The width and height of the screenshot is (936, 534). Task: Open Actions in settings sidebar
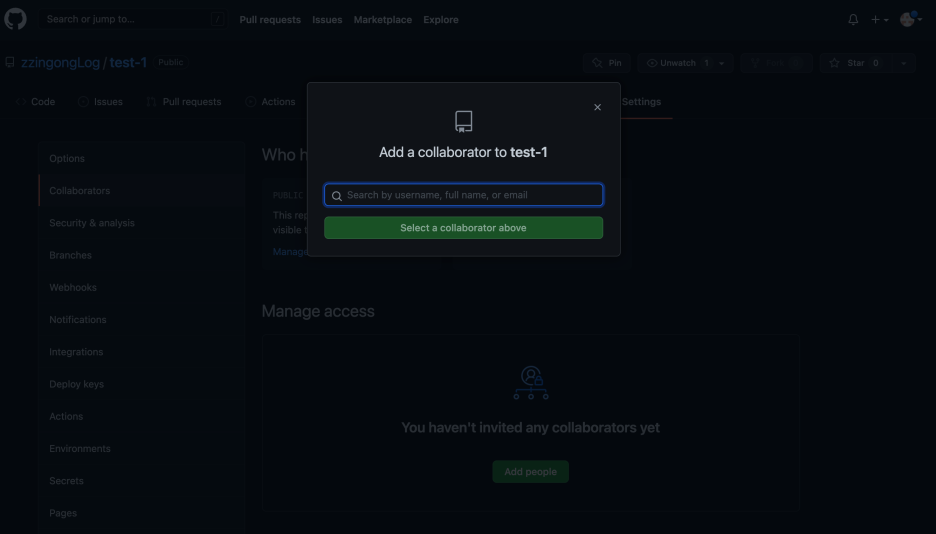tap(141, 416)
